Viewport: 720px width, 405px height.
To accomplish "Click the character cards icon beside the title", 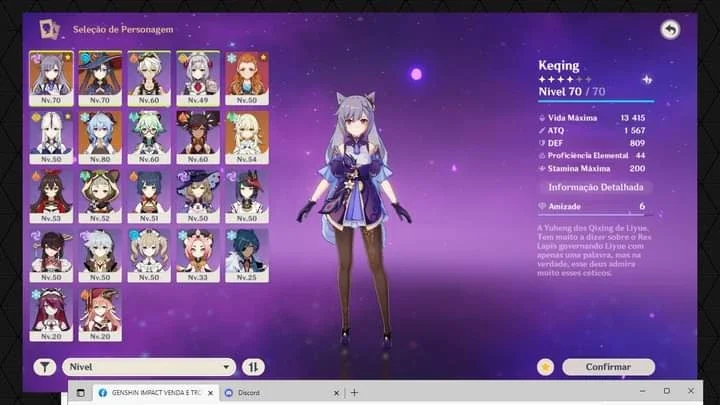I will (49, 29).
